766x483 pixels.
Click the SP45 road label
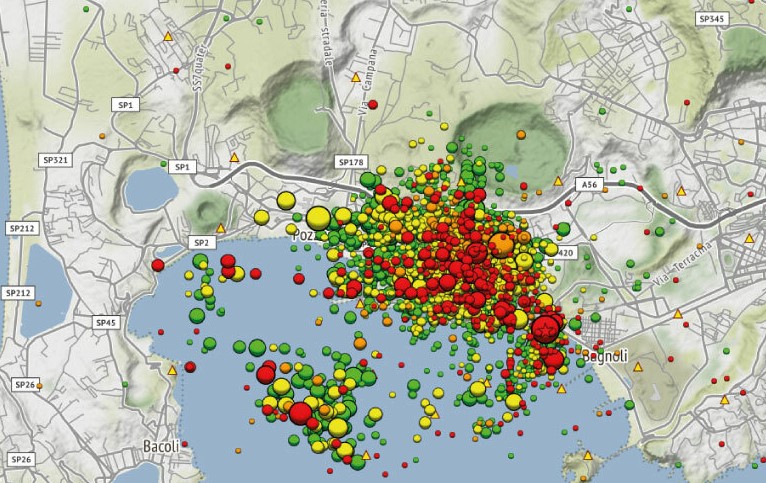pyautogui.click(x=106, y=322)
